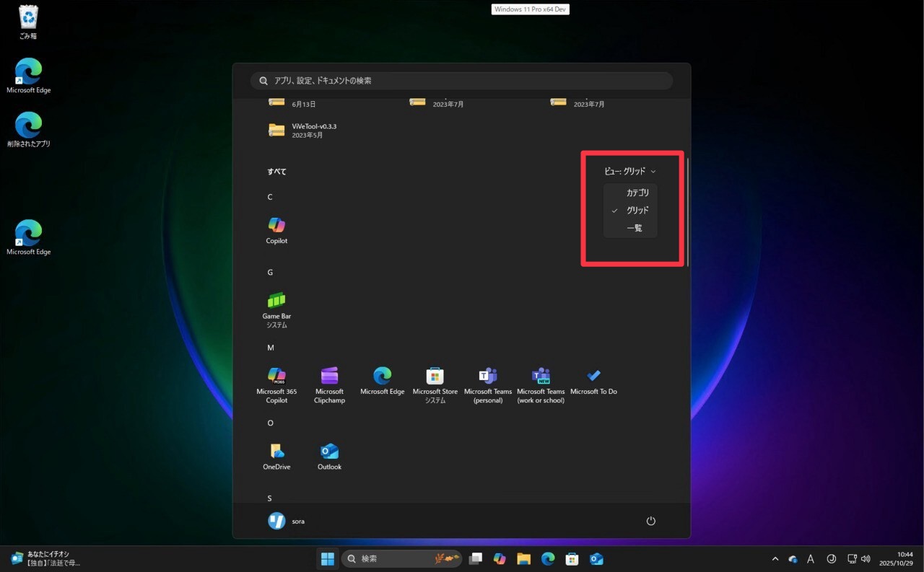924x572 pixels.
Task: Open Copilot from the app grid
Action: click(x=276, y=229)
